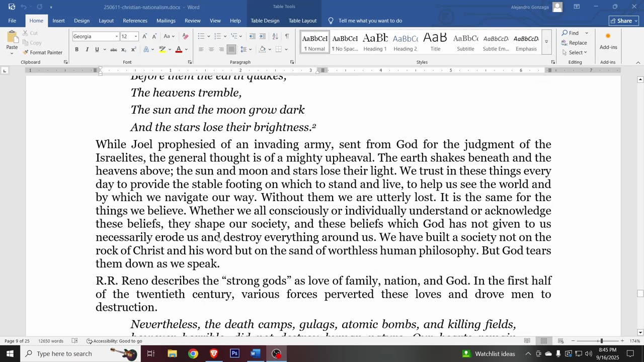
Task: Open Font dialog launcher
Action: point(190,62)
